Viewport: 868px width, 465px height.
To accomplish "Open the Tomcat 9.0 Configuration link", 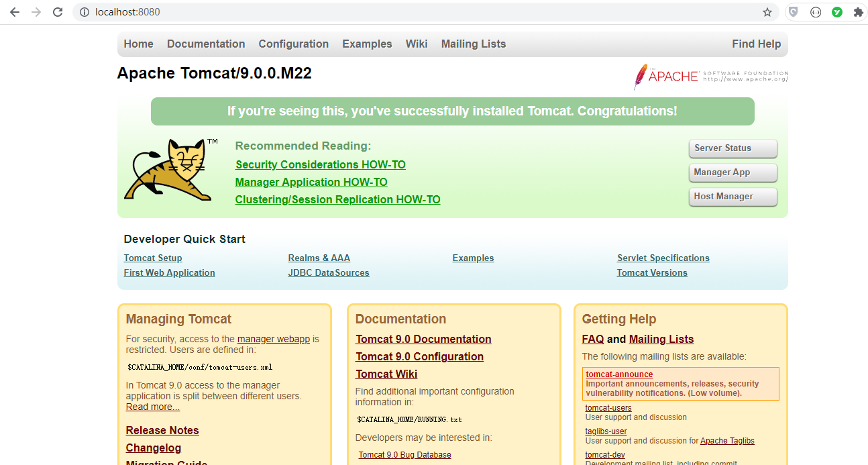I will [419, 356].
